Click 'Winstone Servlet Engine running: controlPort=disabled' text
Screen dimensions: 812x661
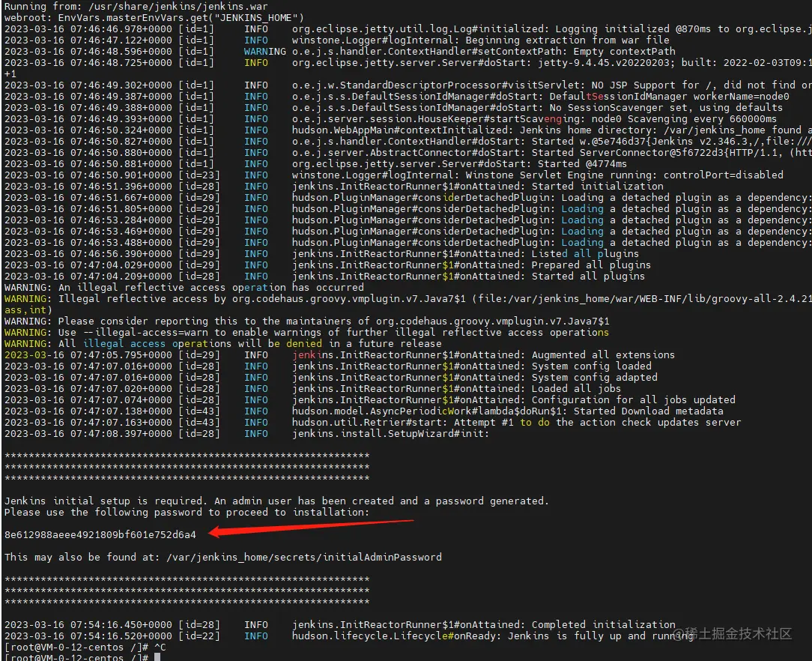point(624,175)
